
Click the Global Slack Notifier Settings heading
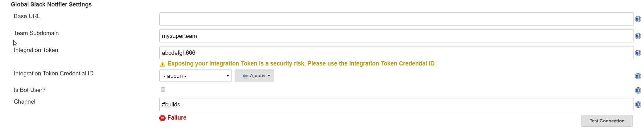click(x=51, y=5)
